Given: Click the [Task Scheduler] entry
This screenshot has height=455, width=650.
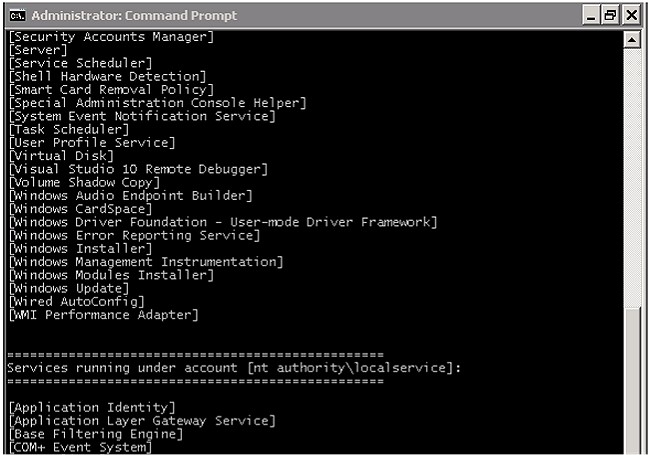Looking at the screenshot, I should [68, 129].
